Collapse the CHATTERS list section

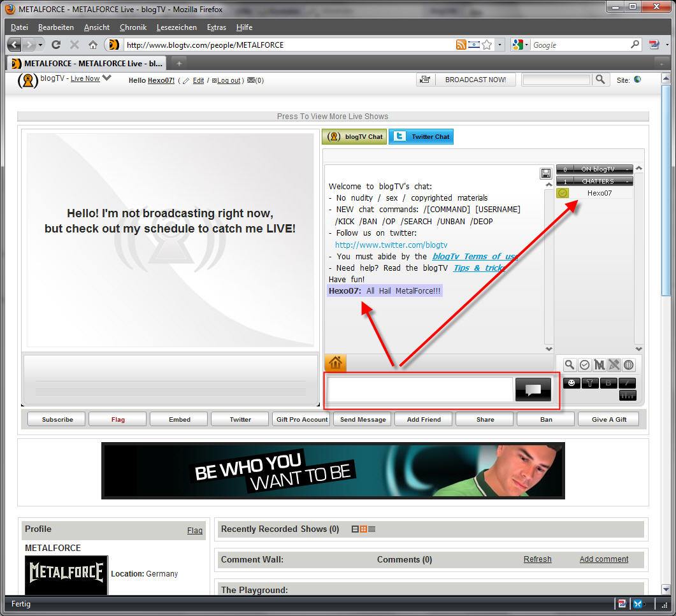[x=628, y=182]
